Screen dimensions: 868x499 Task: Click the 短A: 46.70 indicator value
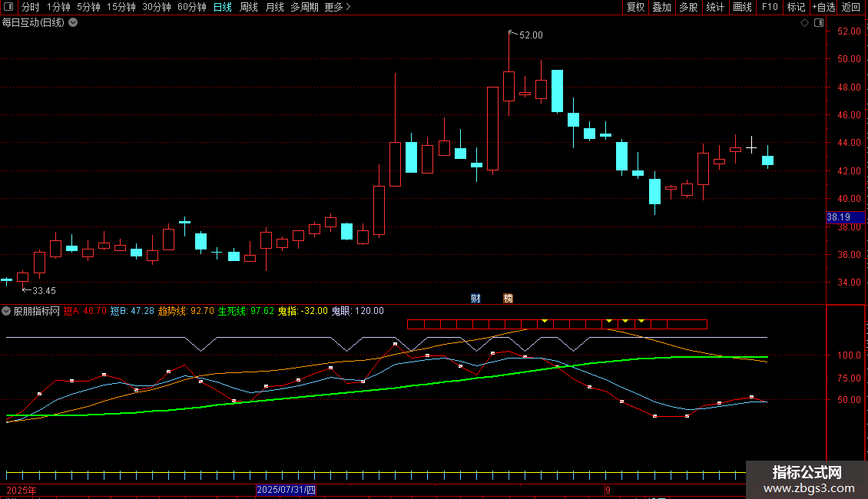coord(84,311)
